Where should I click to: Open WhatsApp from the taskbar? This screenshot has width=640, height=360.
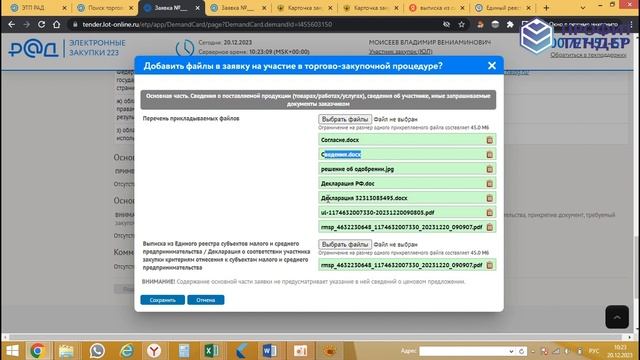pyautogui.click(x=97, y=351)
